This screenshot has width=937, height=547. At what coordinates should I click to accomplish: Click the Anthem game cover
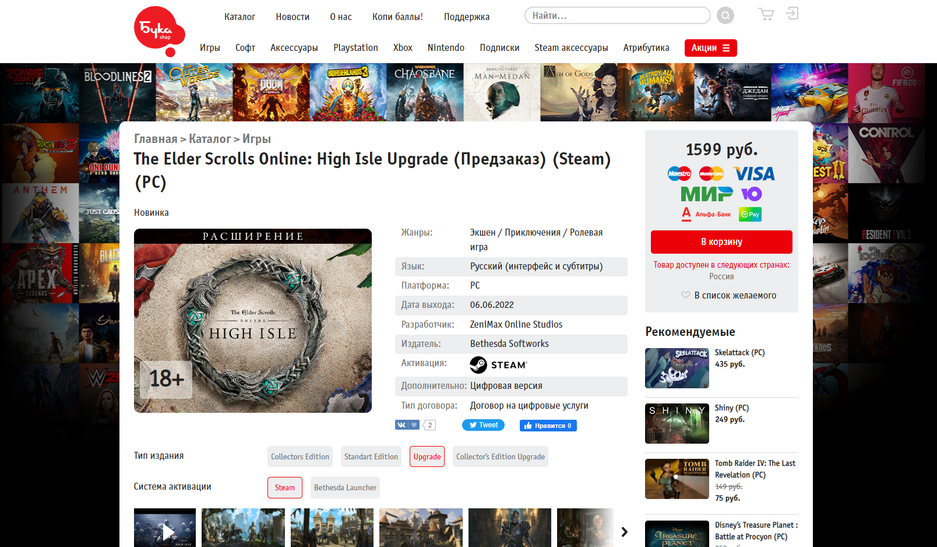40,213
